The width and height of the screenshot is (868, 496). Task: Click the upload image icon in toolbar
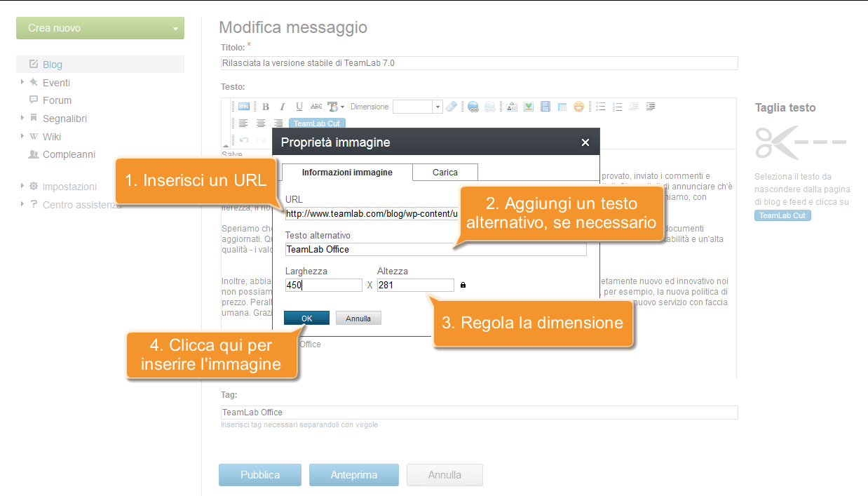[x=529, y=107]
